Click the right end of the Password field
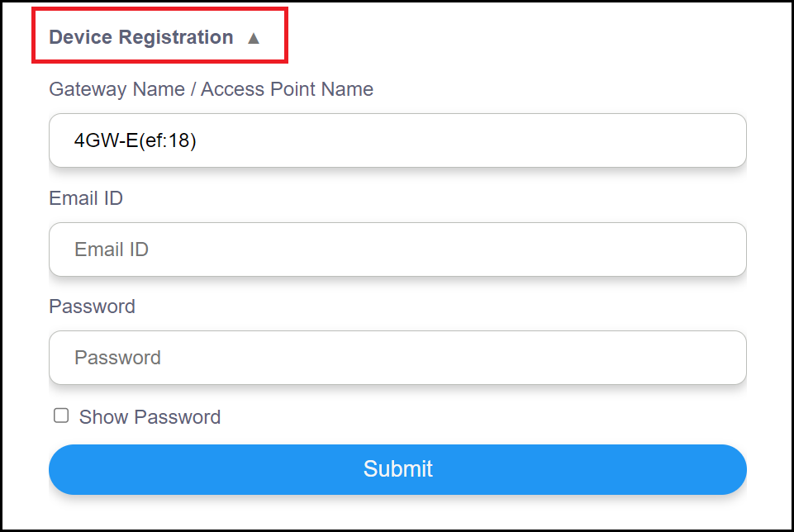 pyautogui.click(x=719, y=358)
